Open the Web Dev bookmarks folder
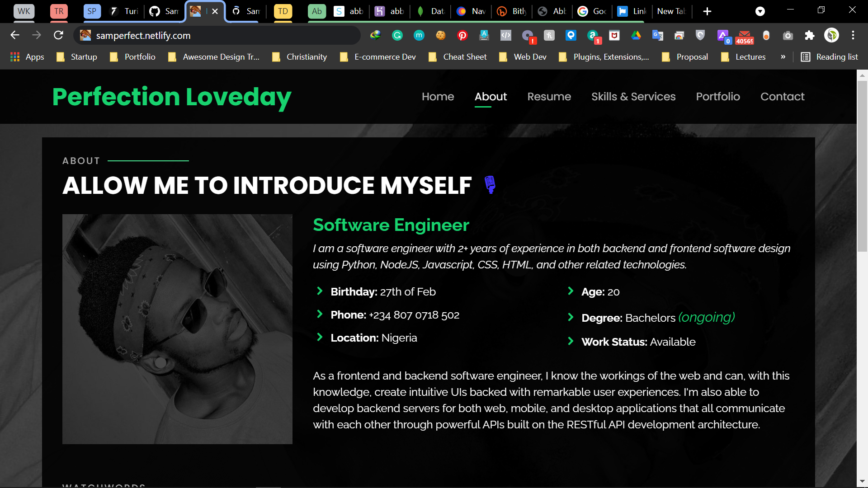The width and height of the screenshot is (868, 488). point(523,57)
